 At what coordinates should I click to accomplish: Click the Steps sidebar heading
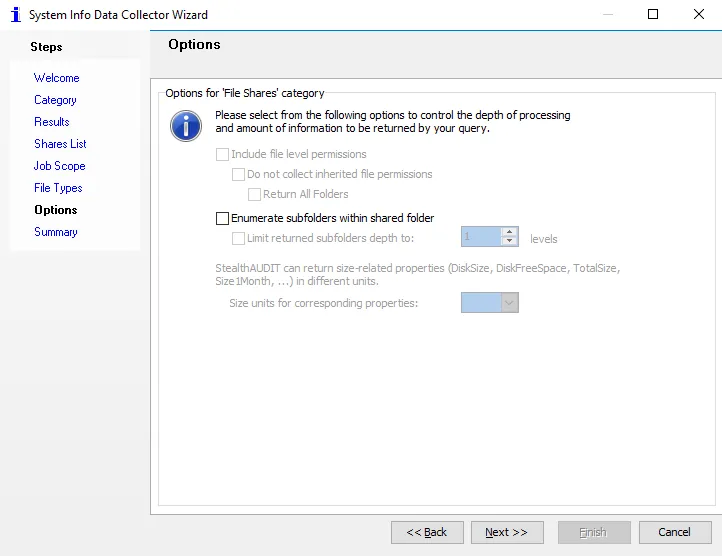click(x=47, y=47)
